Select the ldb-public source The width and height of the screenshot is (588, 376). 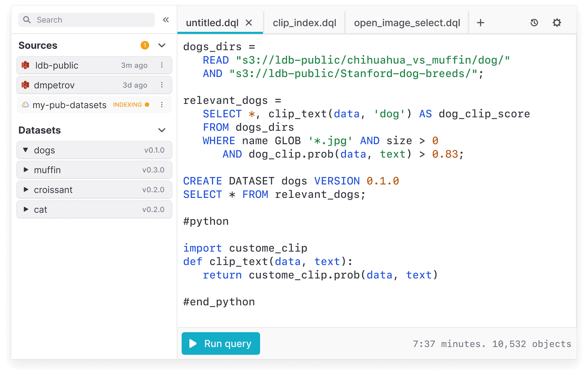71,65
